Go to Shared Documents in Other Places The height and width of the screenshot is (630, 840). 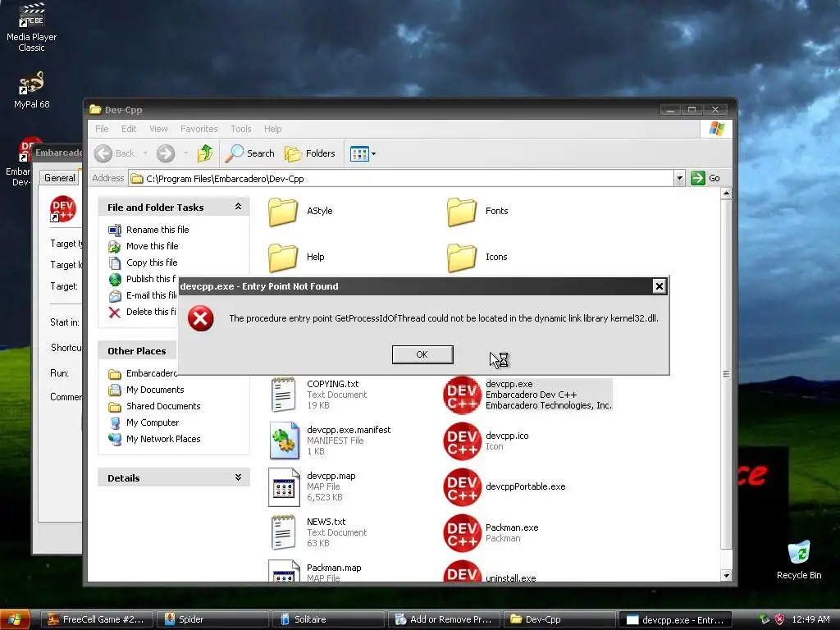pos(163,406)
